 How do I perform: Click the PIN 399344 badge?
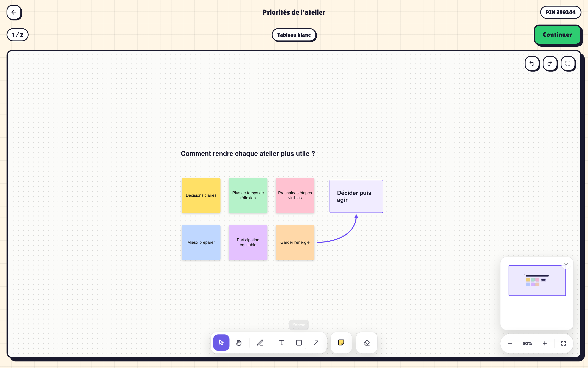pyautogui.click(x=561, y=12)
